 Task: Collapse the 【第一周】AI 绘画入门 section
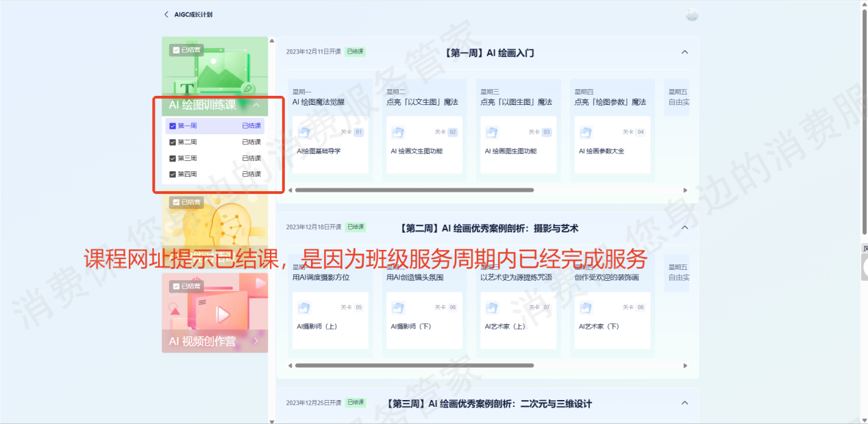click(x=684, y=52)
